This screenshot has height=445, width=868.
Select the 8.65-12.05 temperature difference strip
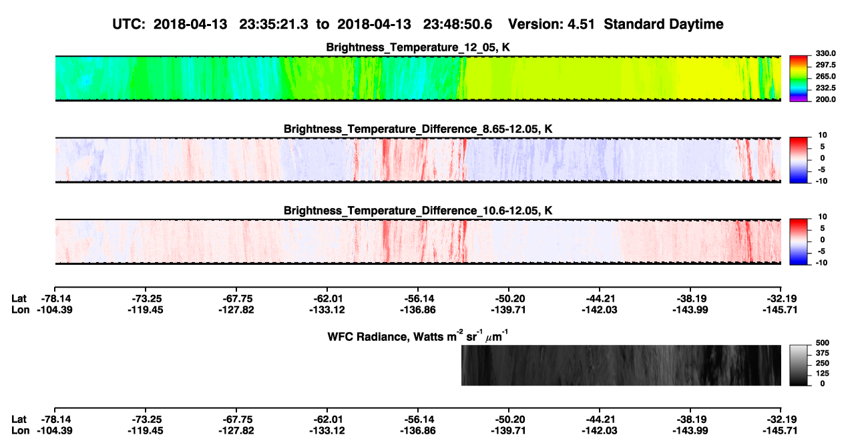point(418,160)
